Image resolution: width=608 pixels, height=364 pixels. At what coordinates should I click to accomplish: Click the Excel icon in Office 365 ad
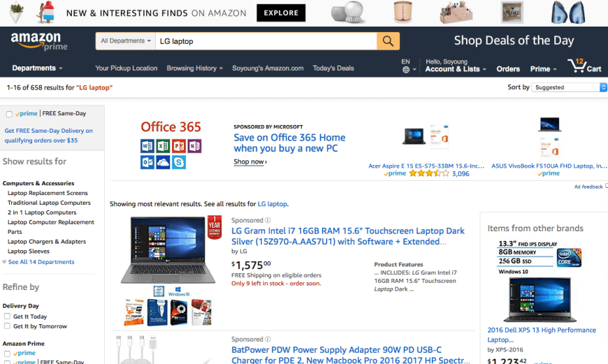click(163, 146)
